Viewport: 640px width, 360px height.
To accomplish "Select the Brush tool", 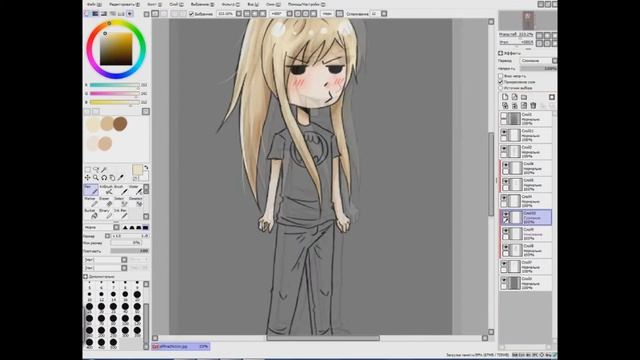I will point(120,190).
